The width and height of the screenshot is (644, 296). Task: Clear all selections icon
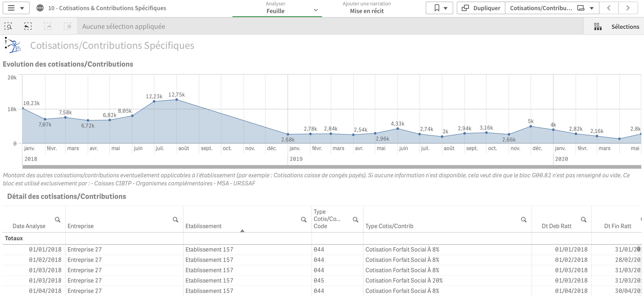pyautogui.click(x=67, y=26)
